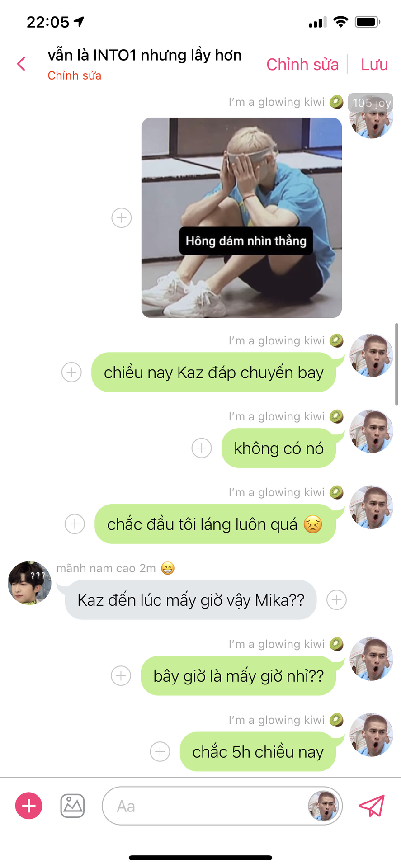This screenshot has height=868, width=401.
Task: Tap the pink add-message plus button
Action: click(x=29, y=806)
